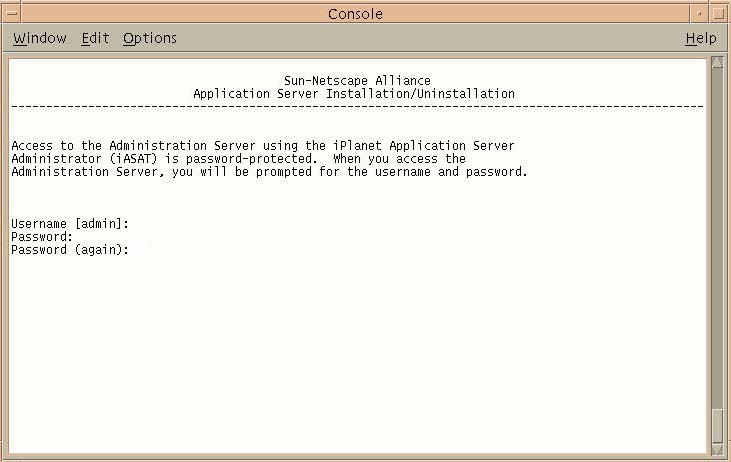
Task: Click the 'Sun-Netscape Alliance' heading
Action: click(x=357, y=81)
